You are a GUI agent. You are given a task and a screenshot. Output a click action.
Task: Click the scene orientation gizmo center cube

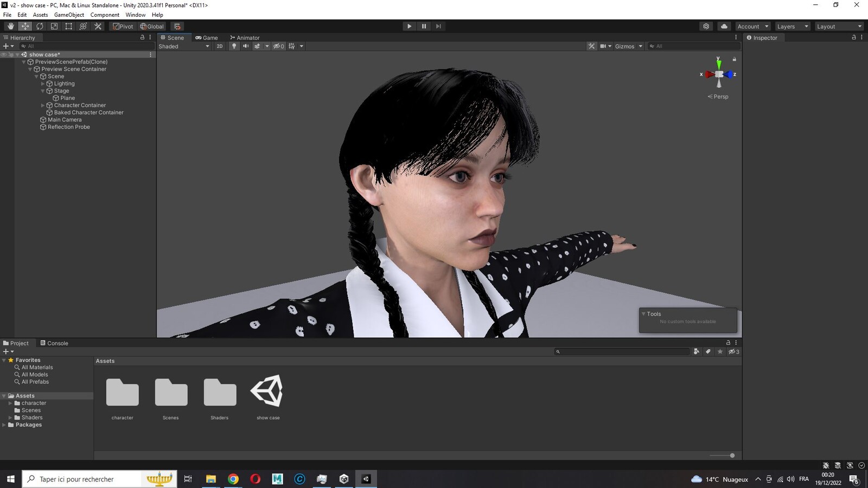(x=719, y=74)
